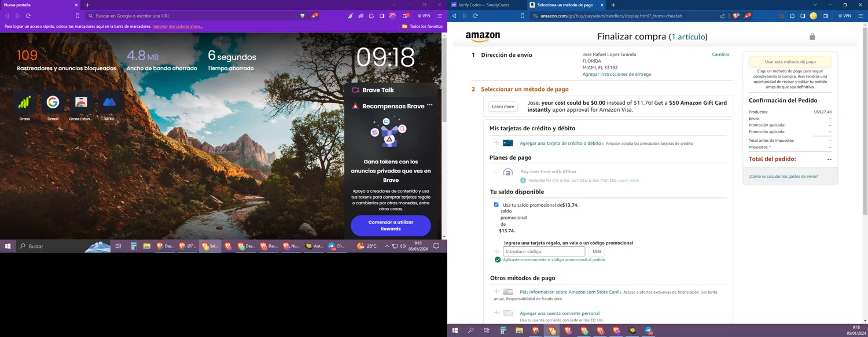The image size is (868, 337).
Task: Click Comenzar a utilizar Rewards button
Action: (x=391, y=225)
